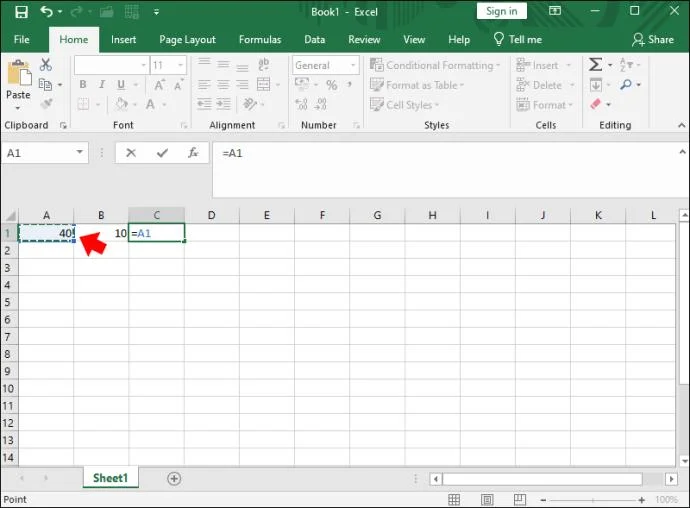This screenshot has height=508, width=690.
Task: Click Find & Select magnifier icon
Action: [x=626, y=84]
